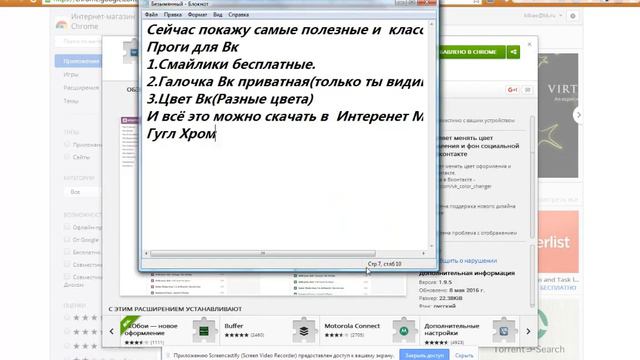The width and height of the screenshot is (640, 360).
Task: Click the 'Сообщить о нарушении' link
Action: [x=468, y=260]
